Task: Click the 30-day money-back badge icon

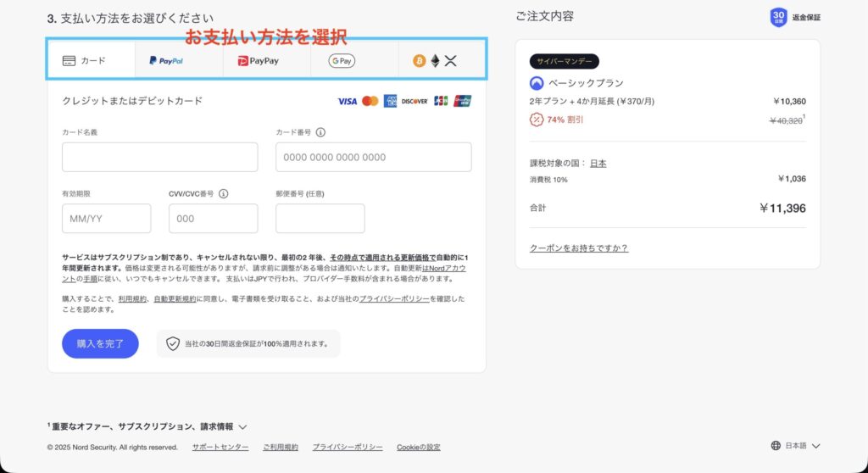Action: click(x=778, y=17)
